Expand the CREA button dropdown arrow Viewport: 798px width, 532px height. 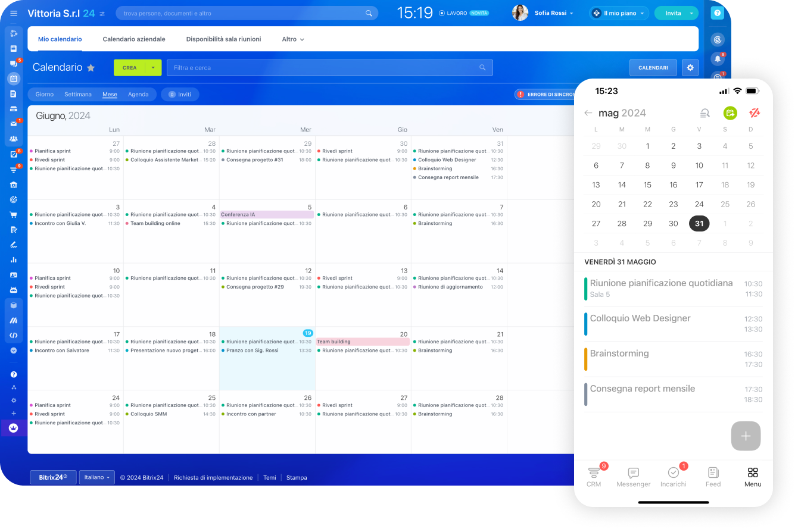(153, 68)
